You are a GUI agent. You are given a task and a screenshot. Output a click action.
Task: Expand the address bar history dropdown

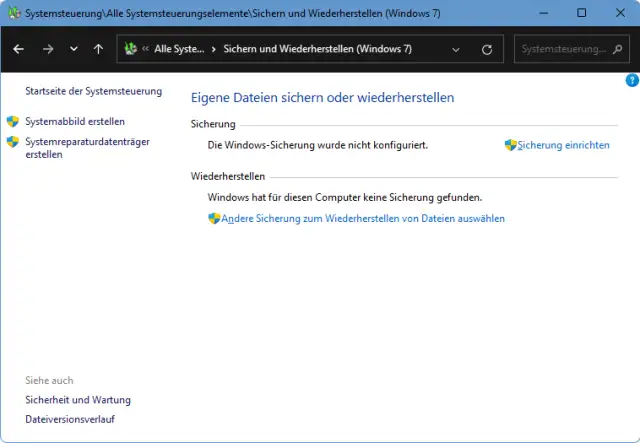coord(457,49)
